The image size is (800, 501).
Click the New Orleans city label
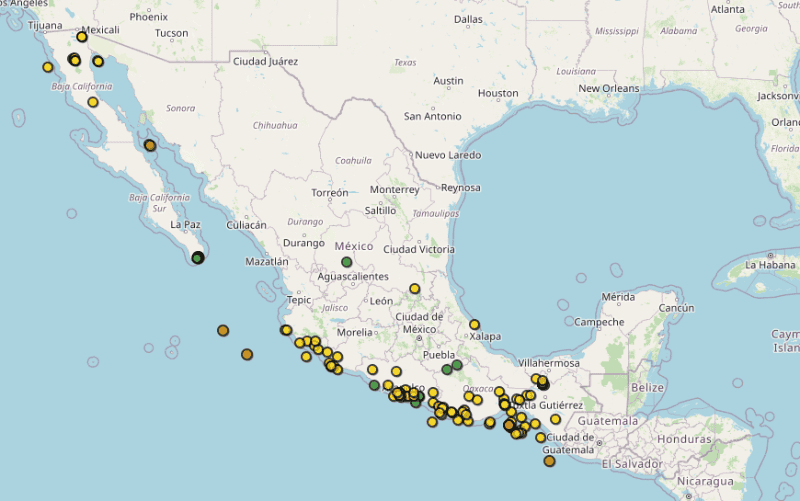[x=608, y=88]
